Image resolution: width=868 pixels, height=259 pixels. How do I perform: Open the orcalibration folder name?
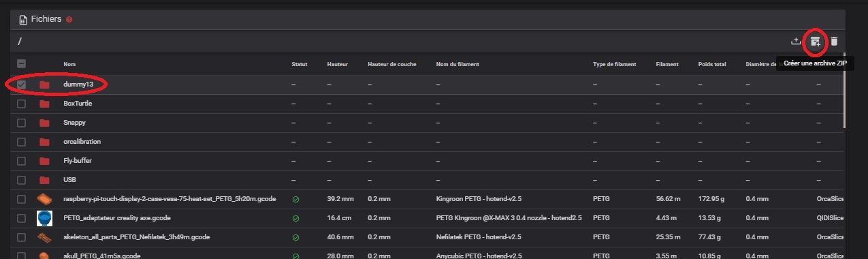tap(81, 142)
